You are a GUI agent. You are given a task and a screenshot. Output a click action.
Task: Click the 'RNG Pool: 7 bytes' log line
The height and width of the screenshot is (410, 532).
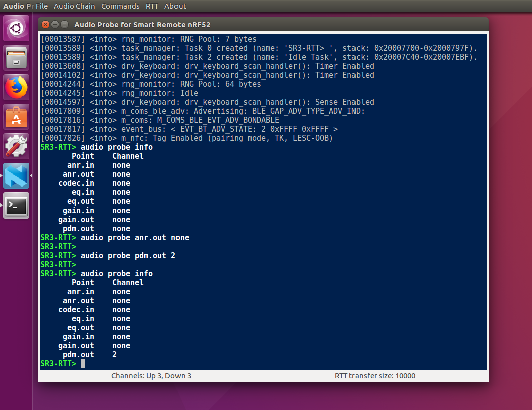point(148,39)
